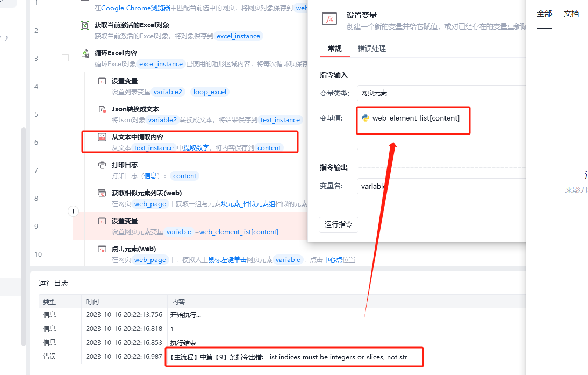588x375 pixels.
Task: Click the 错误 type cell in log
Action: pyautogui.click(x=49, y=357)
